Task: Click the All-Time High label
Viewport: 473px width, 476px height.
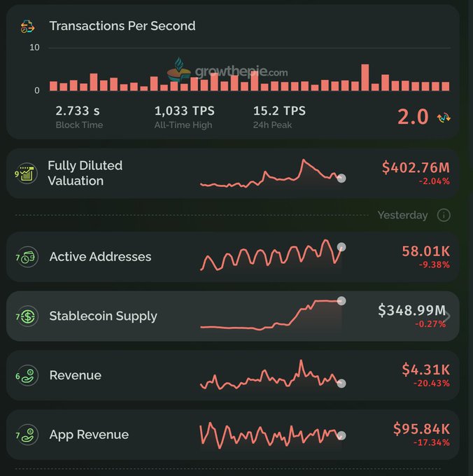Action: 183,125
